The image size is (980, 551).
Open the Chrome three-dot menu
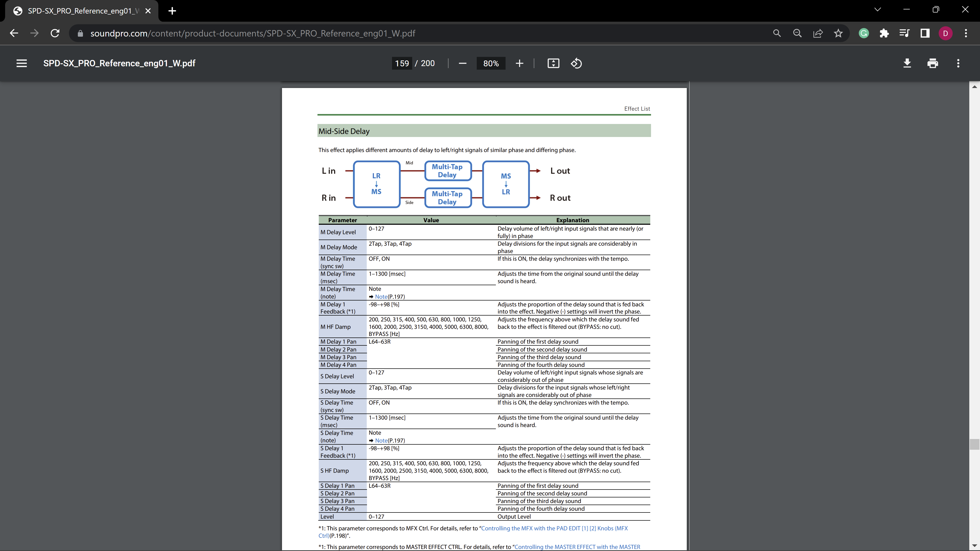pos(965,33)
